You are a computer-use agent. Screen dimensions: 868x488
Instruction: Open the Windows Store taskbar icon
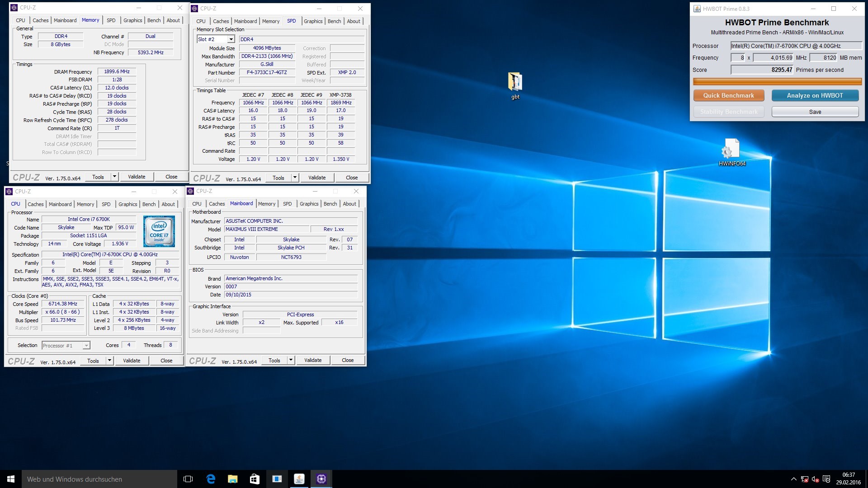pyautogui.click(x=255, y=479)
